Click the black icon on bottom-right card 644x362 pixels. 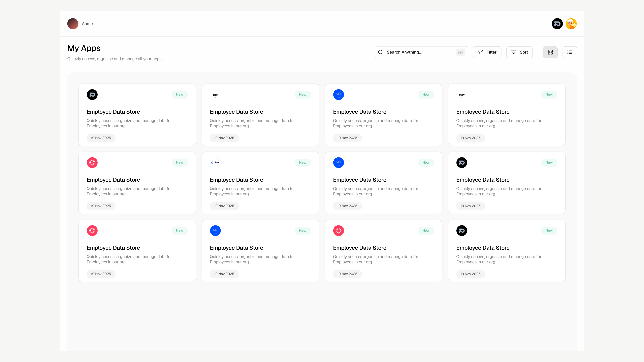click(461, 231)
